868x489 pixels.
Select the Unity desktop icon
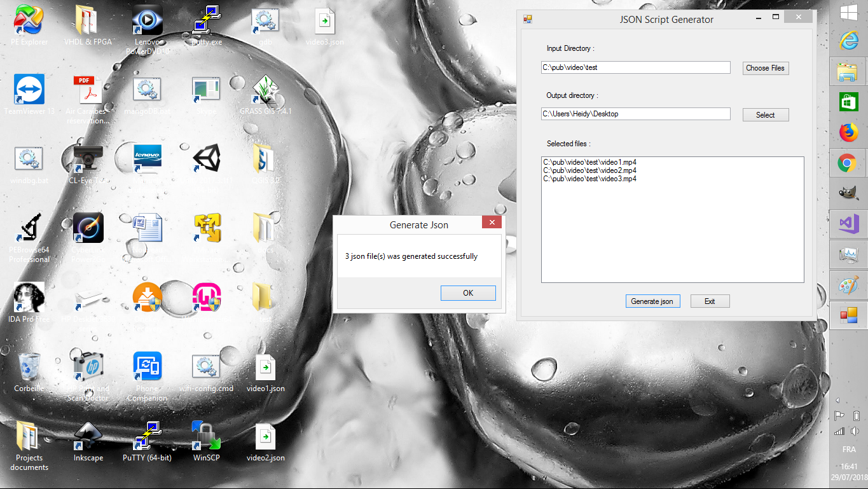click(x=207, y=159)
